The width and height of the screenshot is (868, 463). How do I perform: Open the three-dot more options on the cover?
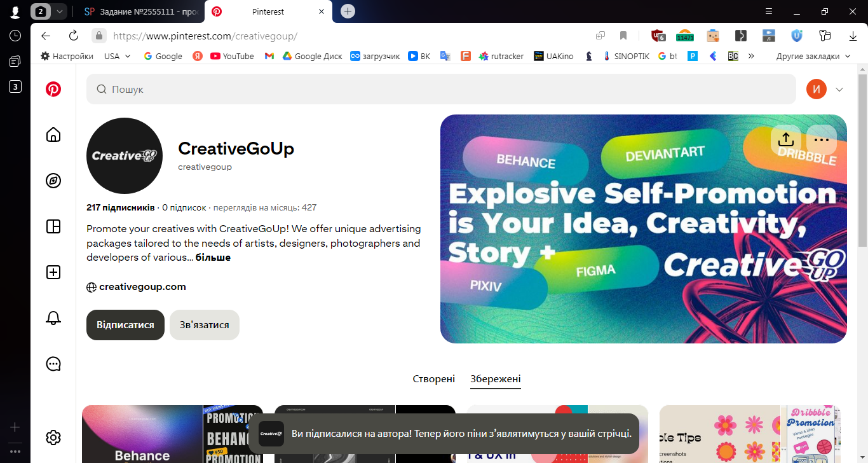(821, 139)
